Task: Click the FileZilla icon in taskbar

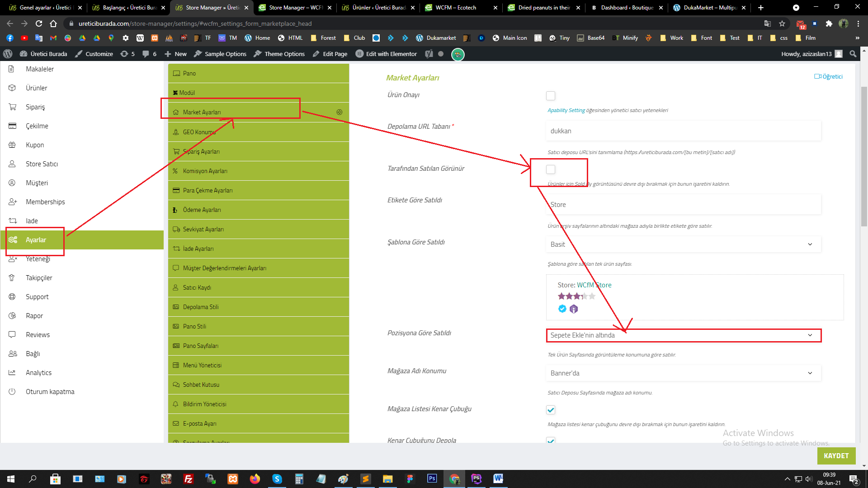Action: [x=189, y=479]
